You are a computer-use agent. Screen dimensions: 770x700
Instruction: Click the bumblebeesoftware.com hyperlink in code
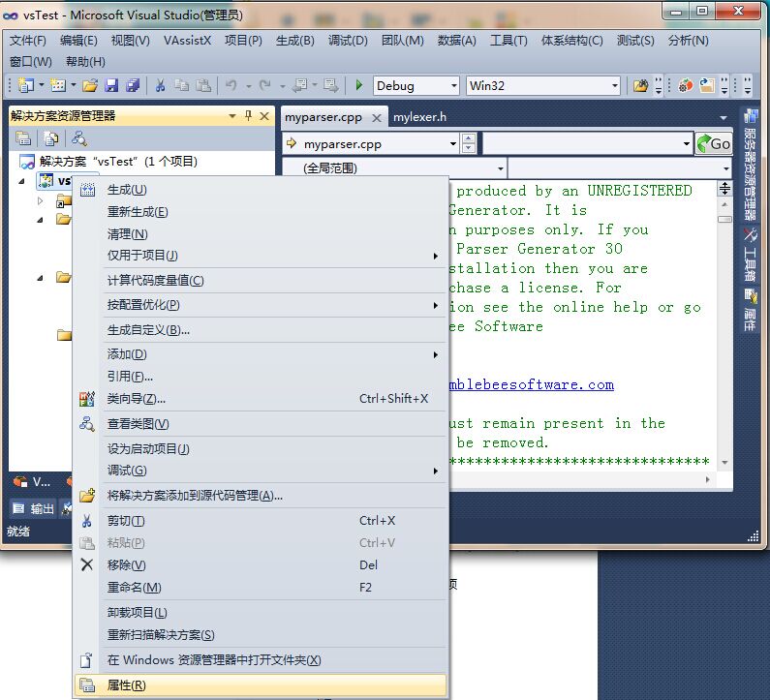click(531, 384)
